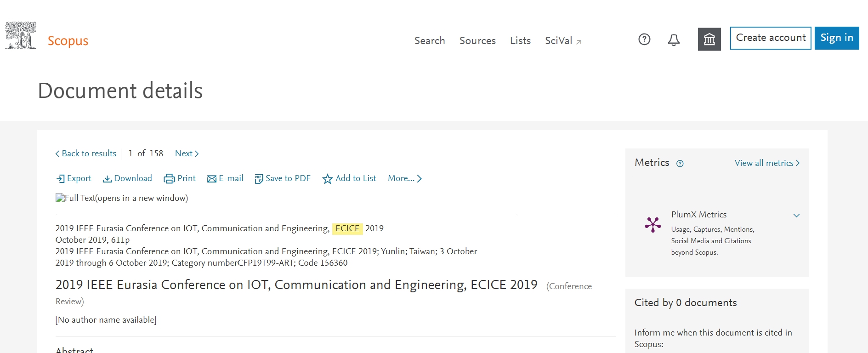Click the Metrics info question icon

point(680,163)
